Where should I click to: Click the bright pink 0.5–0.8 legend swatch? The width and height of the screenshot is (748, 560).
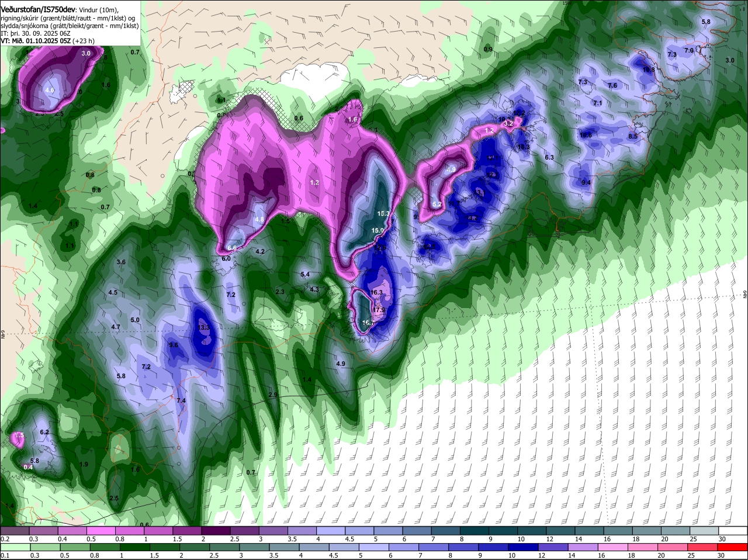click(x=101, y=531)
